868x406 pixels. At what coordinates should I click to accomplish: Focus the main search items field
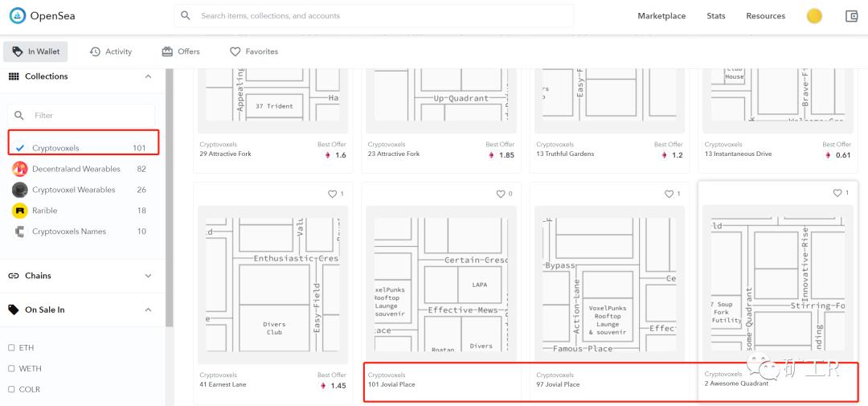(374, 16)
